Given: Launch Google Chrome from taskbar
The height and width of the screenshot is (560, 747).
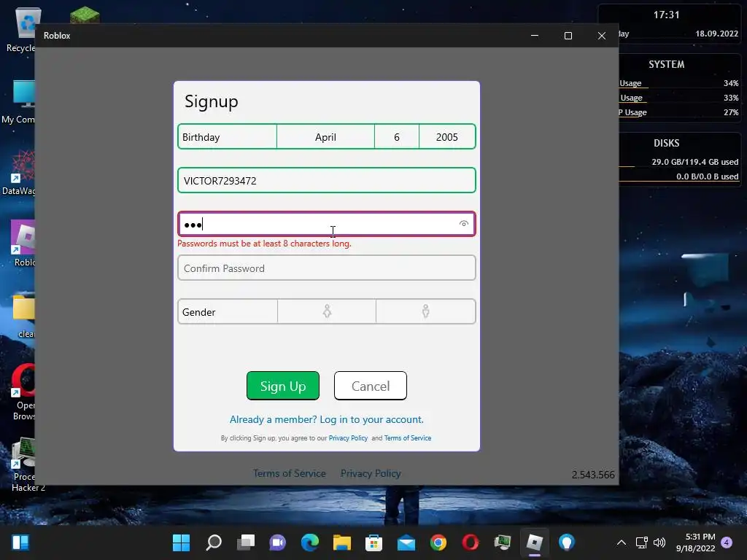Looking at the screenshot, I should [438, 542].
